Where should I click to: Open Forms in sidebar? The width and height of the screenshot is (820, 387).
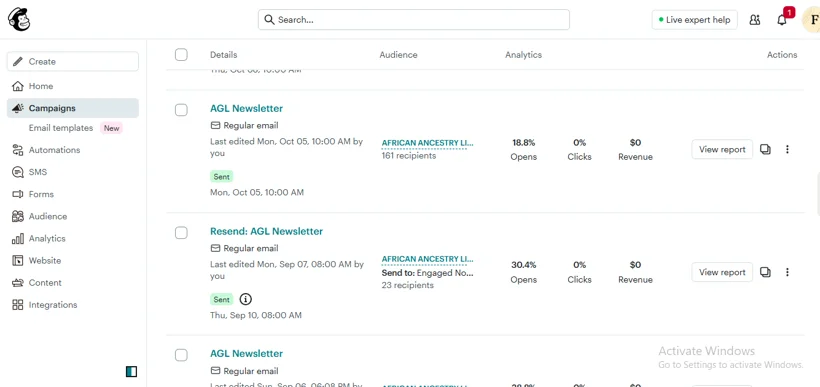(x=73, y=194)
